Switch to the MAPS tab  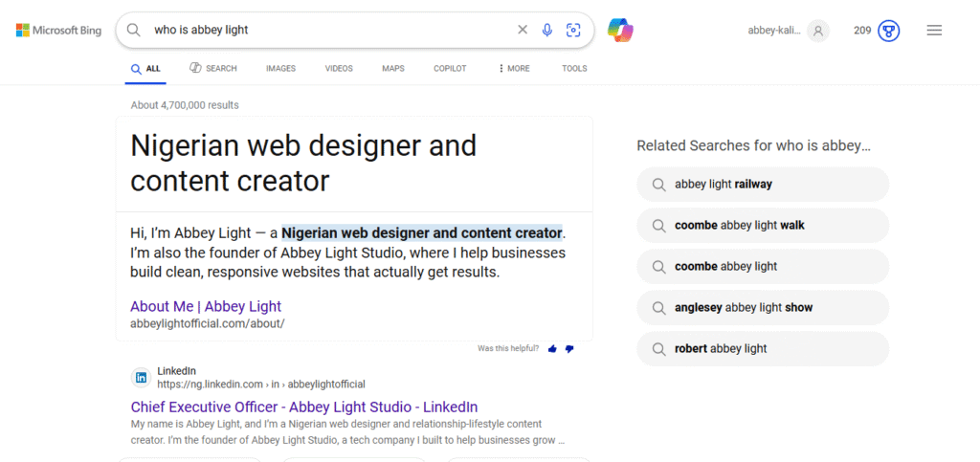393,69
